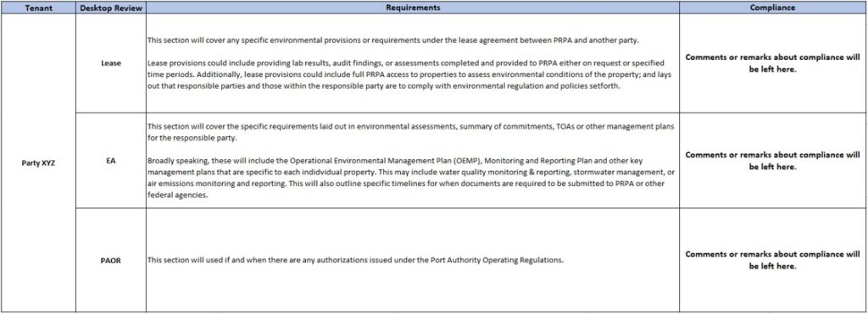
Task: Select the Tenant column header
Action: [38, 8]
